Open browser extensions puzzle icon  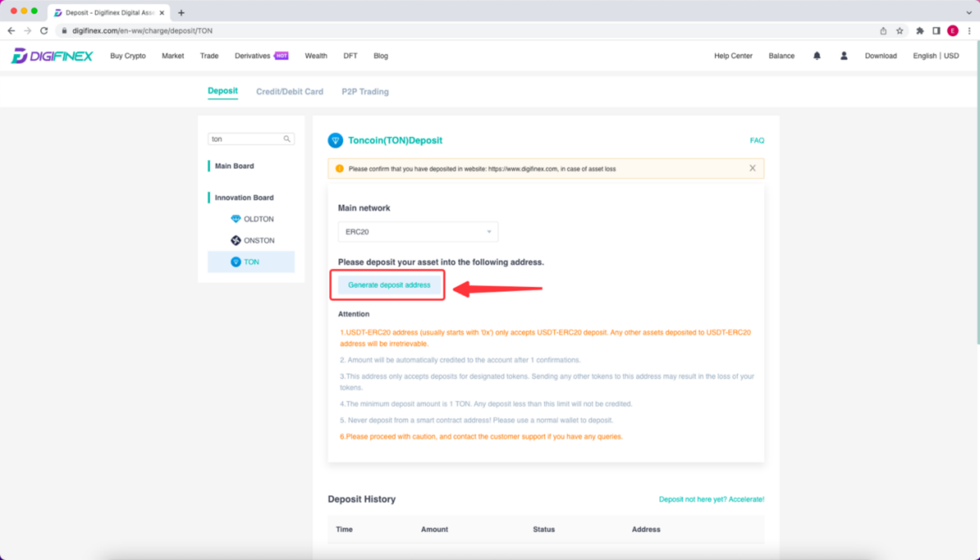[x=920, y=31]
